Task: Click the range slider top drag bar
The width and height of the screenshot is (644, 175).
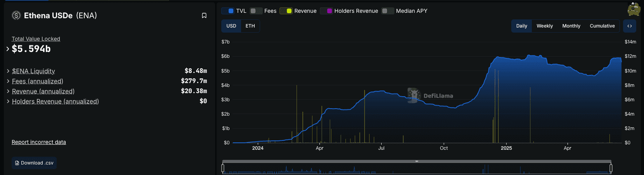Action: [417, 161]
